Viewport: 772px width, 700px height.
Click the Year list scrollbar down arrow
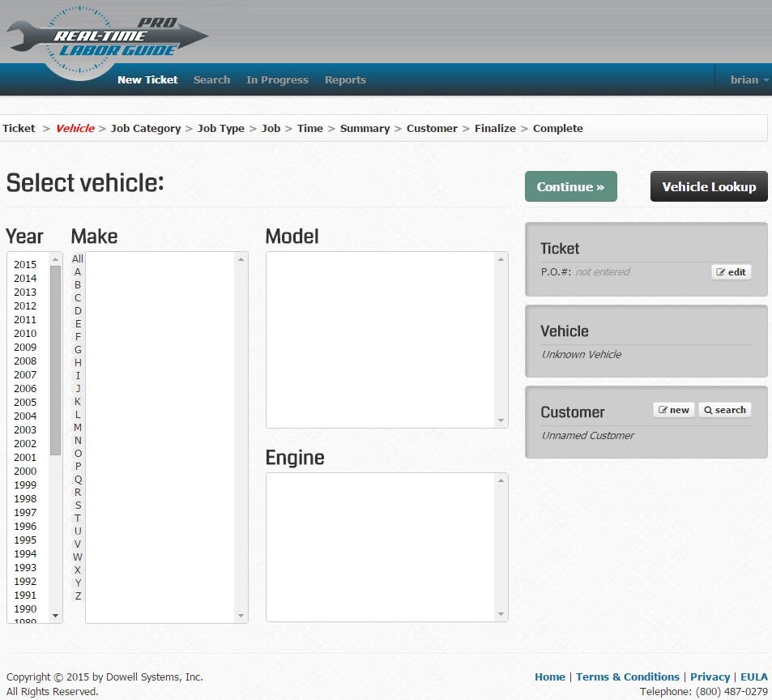tap(54, 616)
